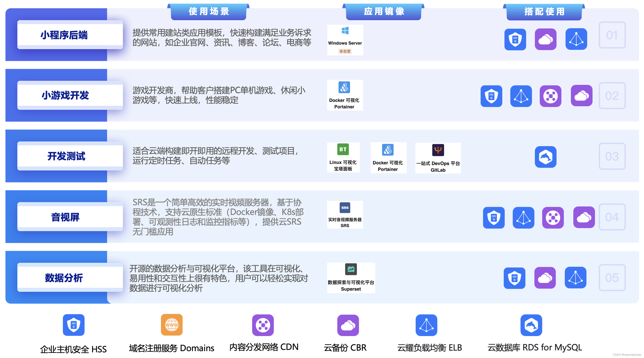The height and width of the screenshot is (358, 644).
Task: Click the 数据分析 label button
Action: [x=70, y=277]
